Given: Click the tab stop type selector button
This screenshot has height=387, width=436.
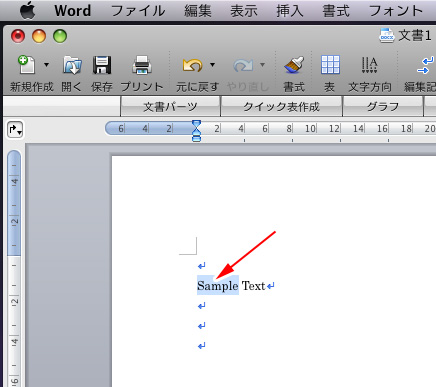Looking at the screenshot, I should [x=15, y=130].
